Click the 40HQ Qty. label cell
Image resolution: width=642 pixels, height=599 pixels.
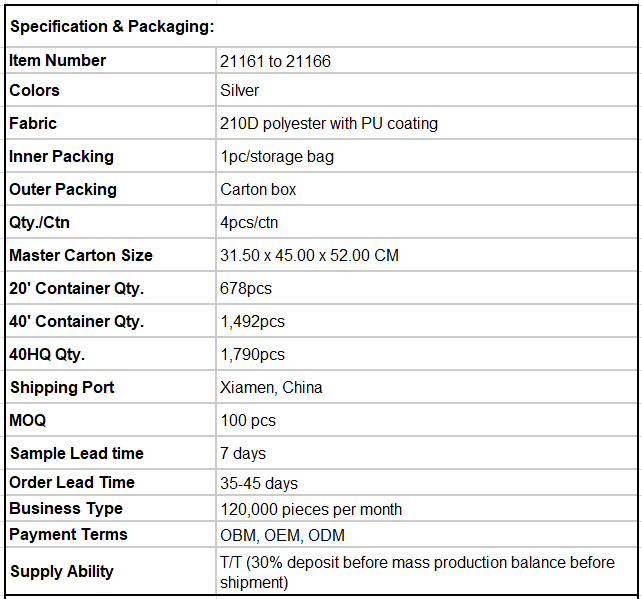(111, 354)
